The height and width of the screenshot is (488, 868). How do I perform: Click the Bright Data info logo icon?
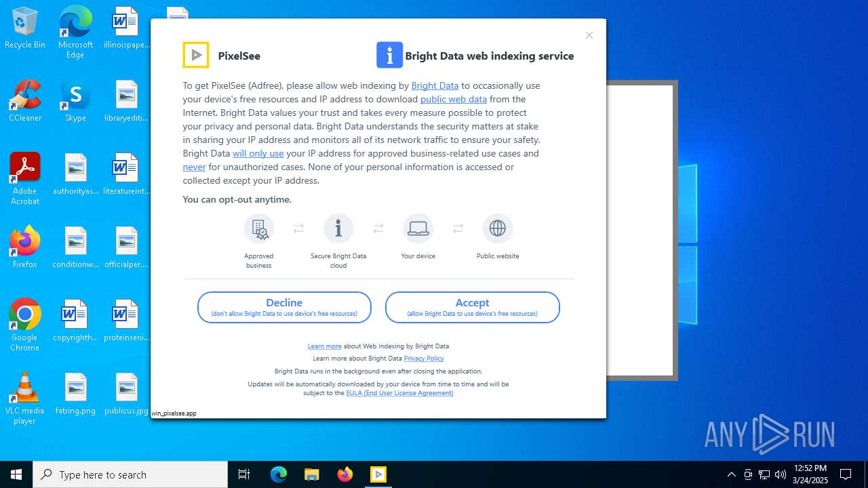click(x=389, y=55)
